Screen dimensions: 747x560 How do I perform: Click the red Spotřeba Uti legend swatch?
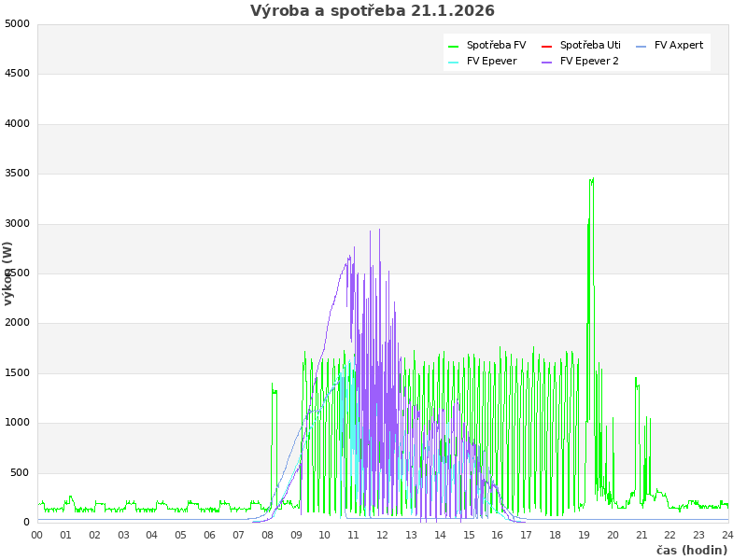click(547, 46)
